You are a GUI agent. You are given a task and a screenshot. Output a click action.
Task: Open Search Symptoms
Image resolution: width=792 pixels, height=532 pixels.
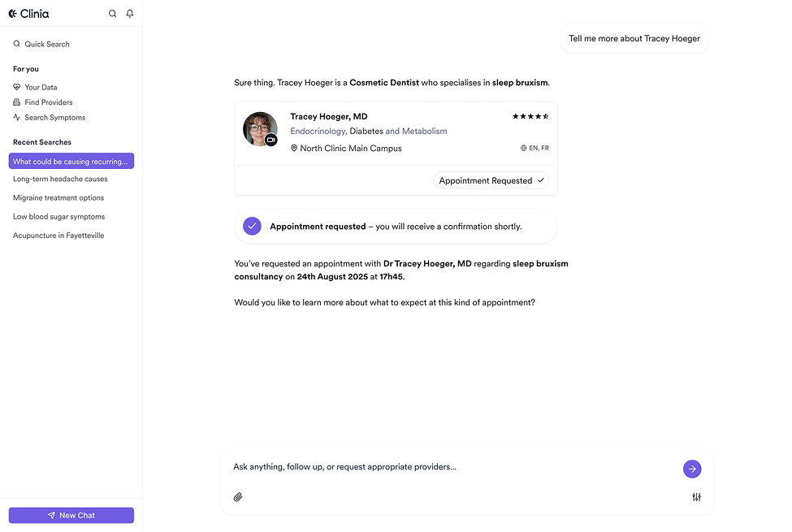(54, 118)
